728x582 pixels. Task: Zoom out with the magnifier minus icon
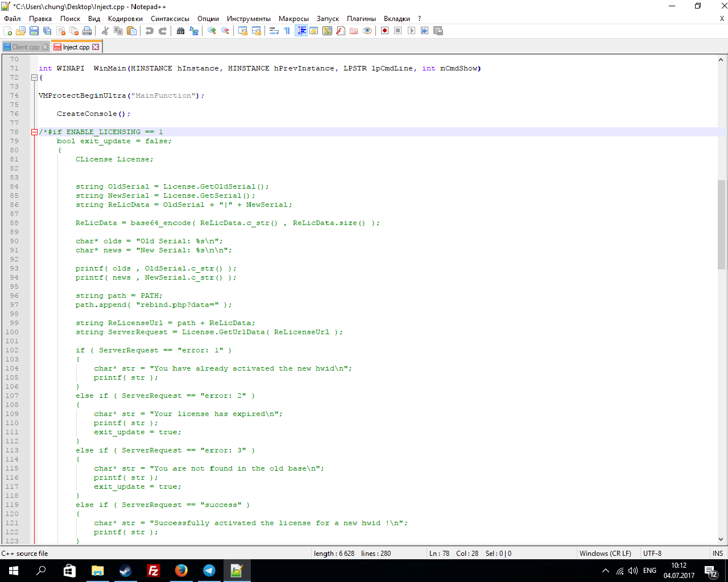(x=225, y=31)
